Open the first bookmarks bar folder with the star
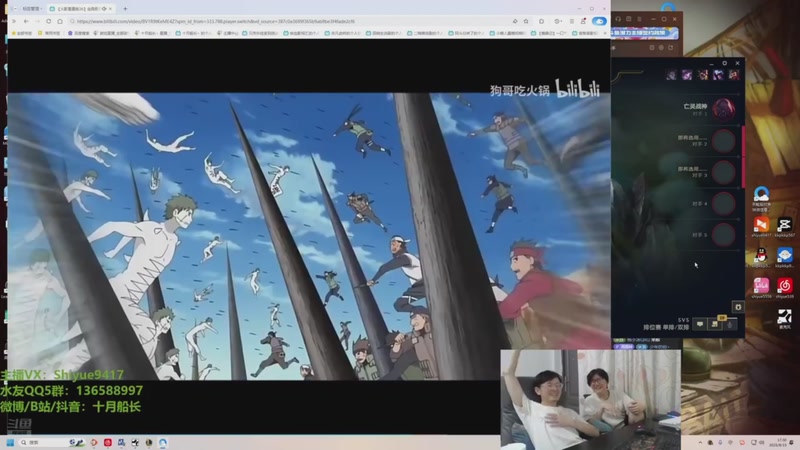 click(x=21, y=33)
